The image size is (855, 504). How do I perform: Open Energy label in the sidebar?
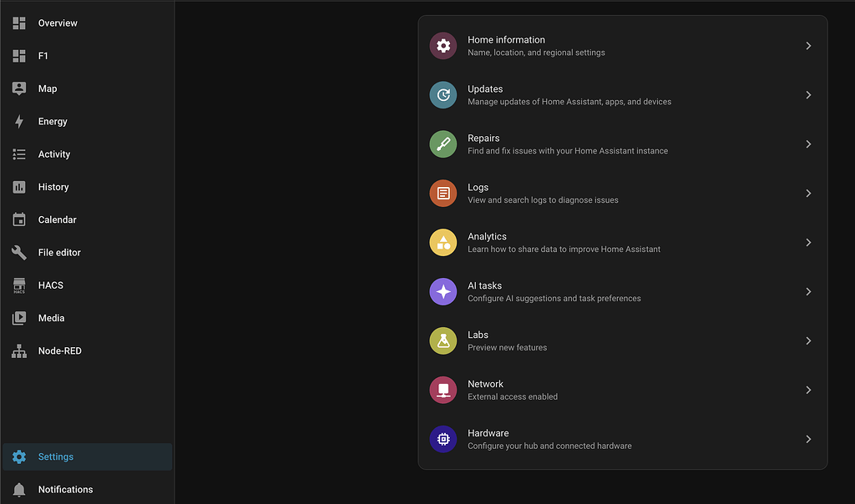53,122
